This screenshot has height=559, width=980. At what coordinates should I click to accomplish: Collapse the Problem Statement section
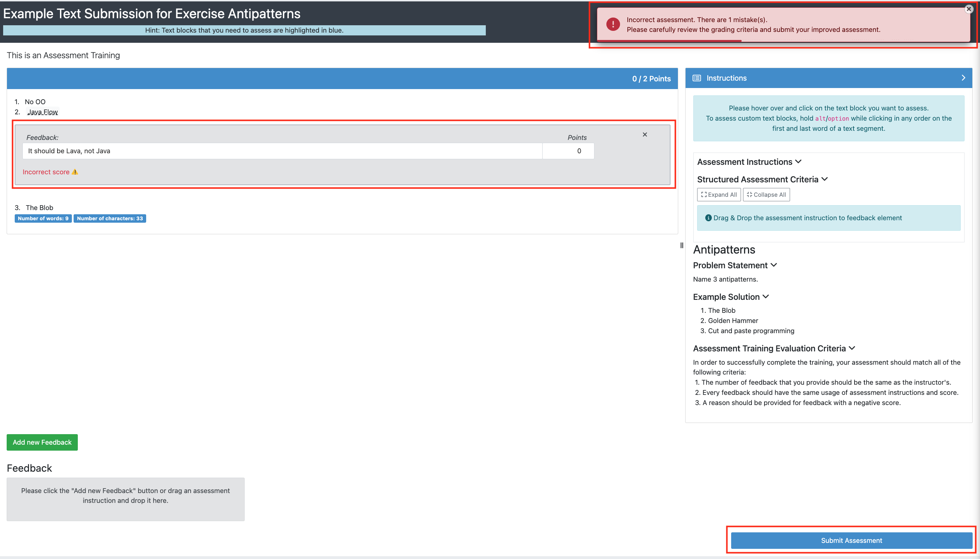pos(774,265)
